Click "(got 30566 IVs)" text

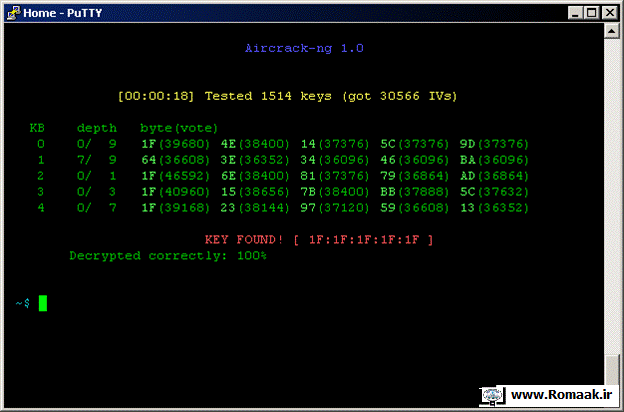click(x=400, y=96)
